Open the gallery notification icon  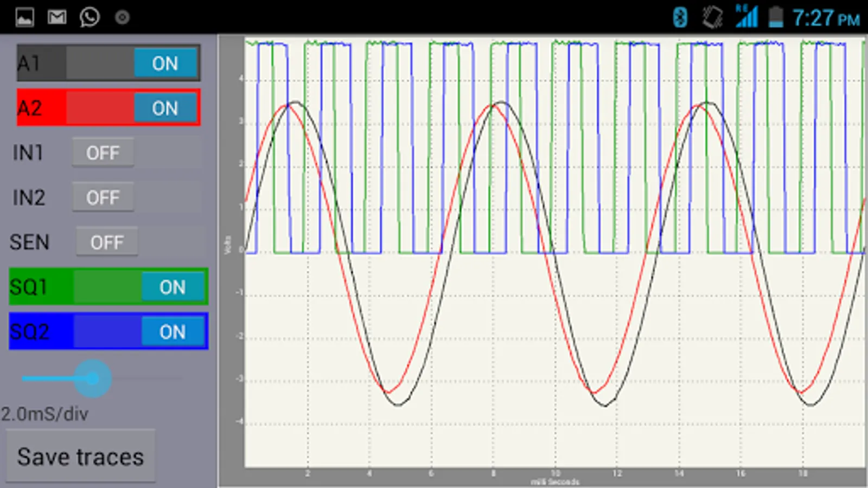click(x=24, y=17)
